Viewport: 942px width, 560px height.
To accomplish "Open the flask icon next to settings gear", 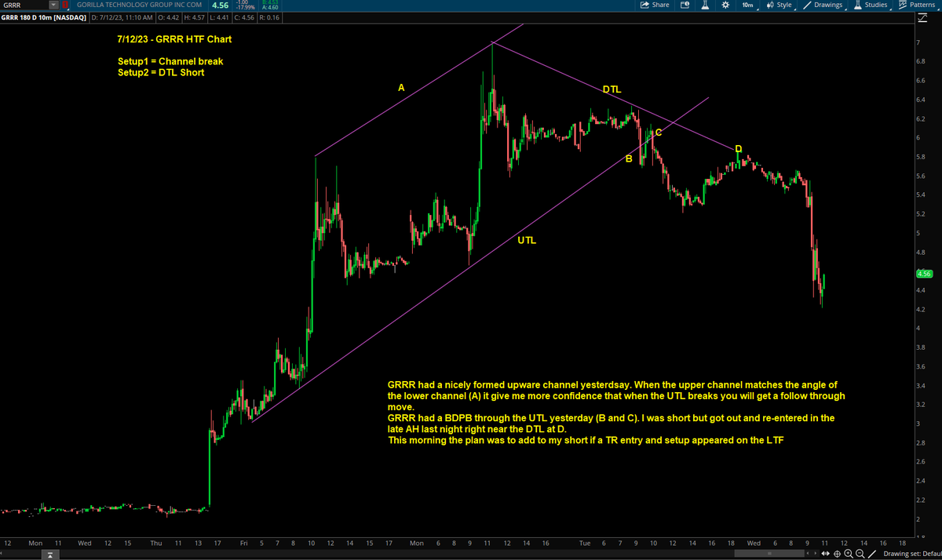I will tap(705, 5).
